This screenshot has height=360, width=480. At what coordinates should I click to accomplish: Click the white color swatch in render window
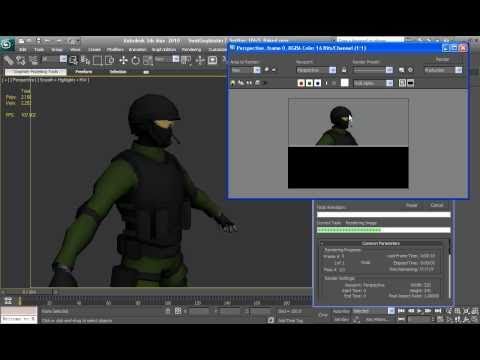click(x=345, y=83)
